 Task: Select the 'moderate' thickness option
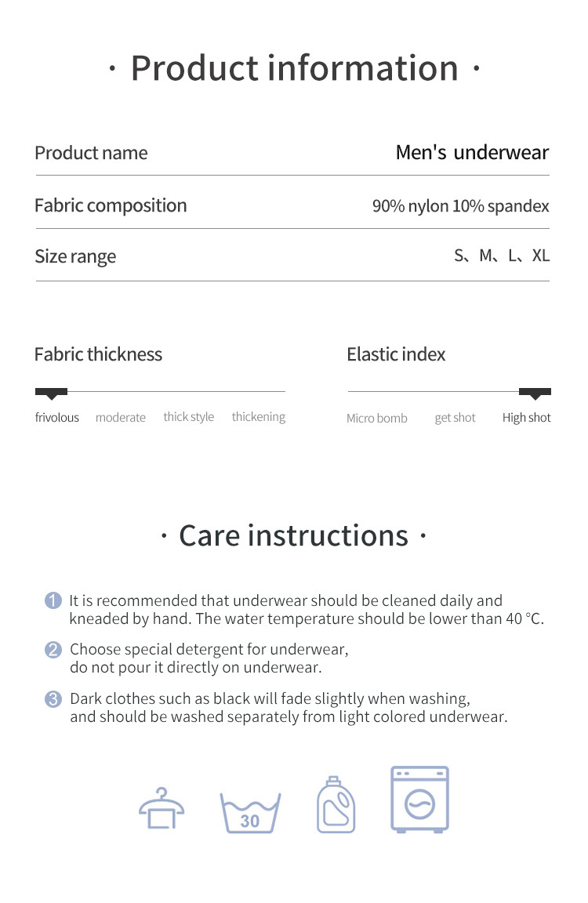(x=121, y=418)
